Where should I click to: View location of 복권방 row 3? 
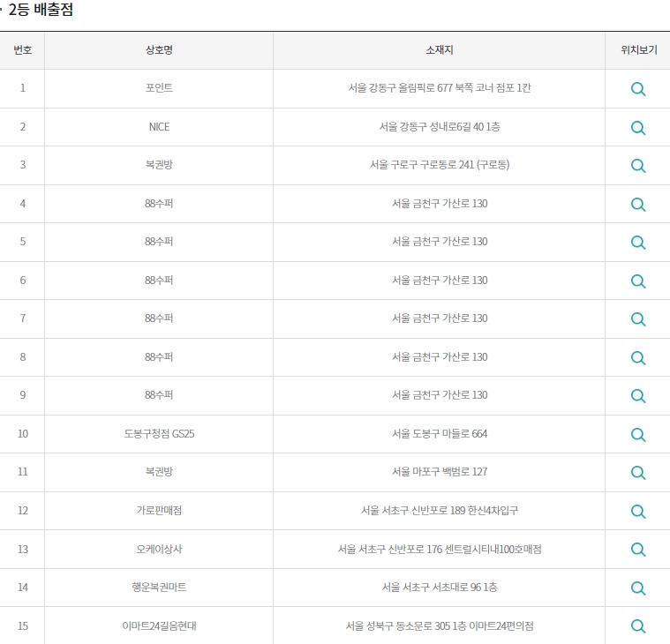(638, 166)
